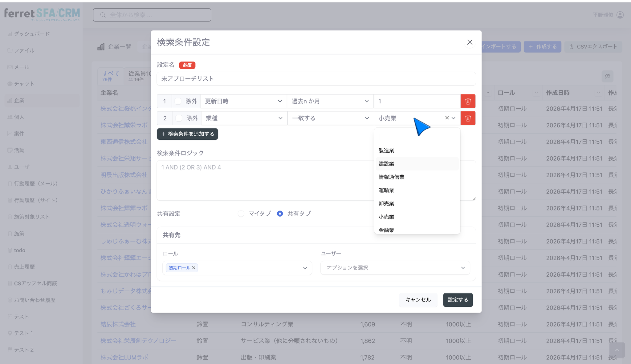Click the テスト flag sidebar icon
This screenshot has width=631, height=364.
(10, 316)
